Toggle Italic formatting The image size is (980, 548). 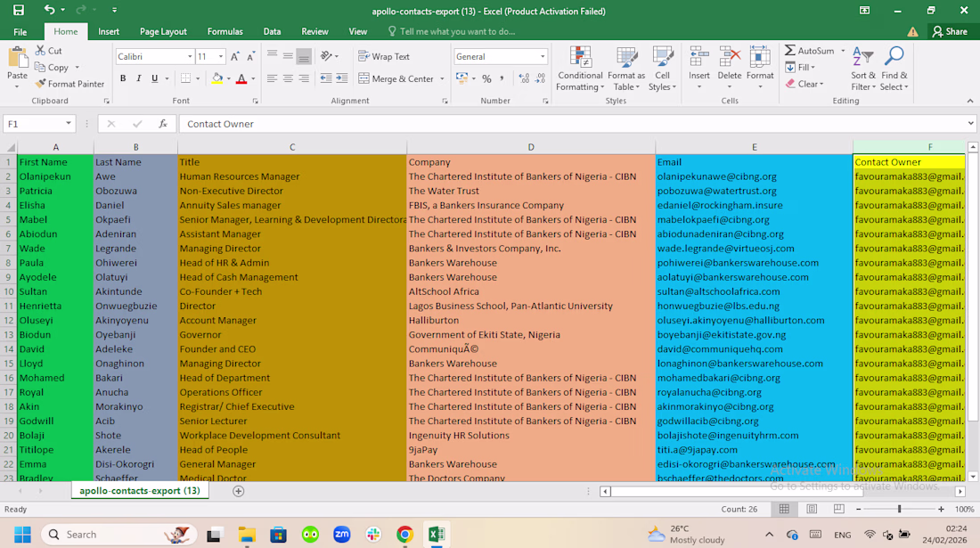click(139, 78)
